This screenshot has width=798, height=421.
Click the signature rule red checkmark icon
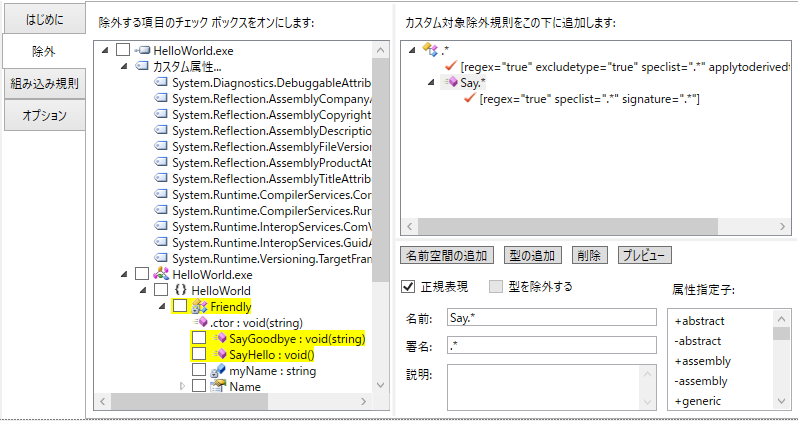470,98
